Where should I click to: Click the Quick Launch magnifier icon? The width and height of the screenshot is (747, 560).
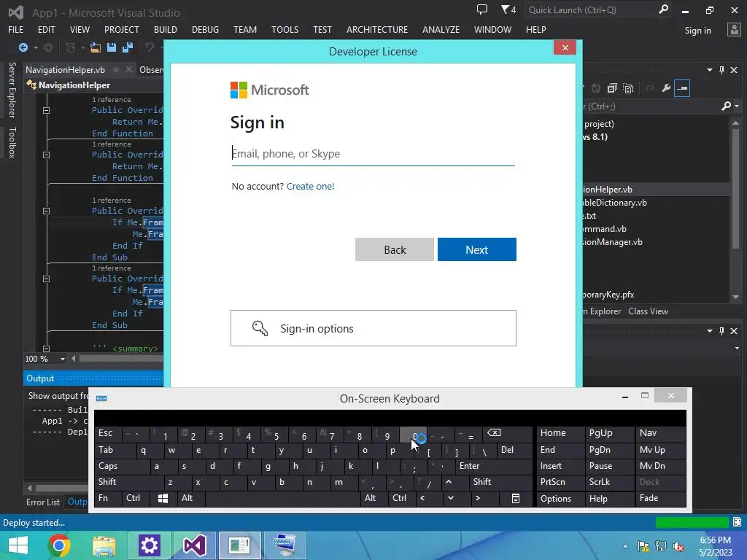pos(663,9)
